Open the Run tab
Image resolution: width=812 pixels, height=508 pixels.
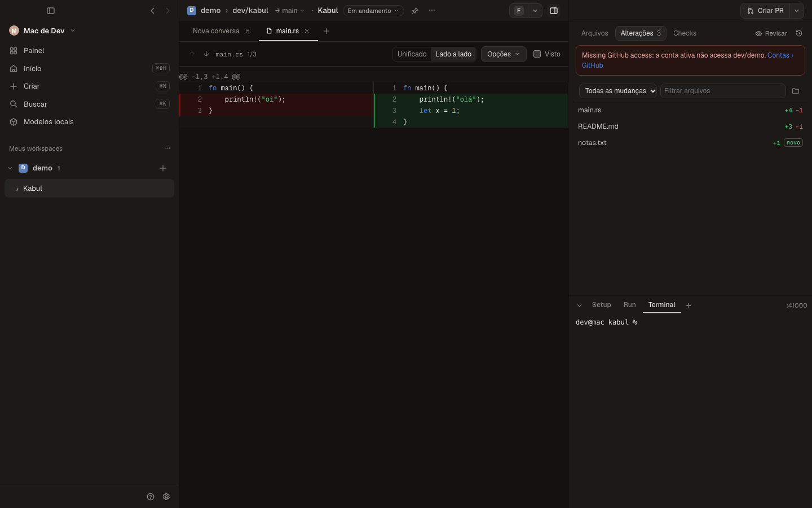point(630,305)
